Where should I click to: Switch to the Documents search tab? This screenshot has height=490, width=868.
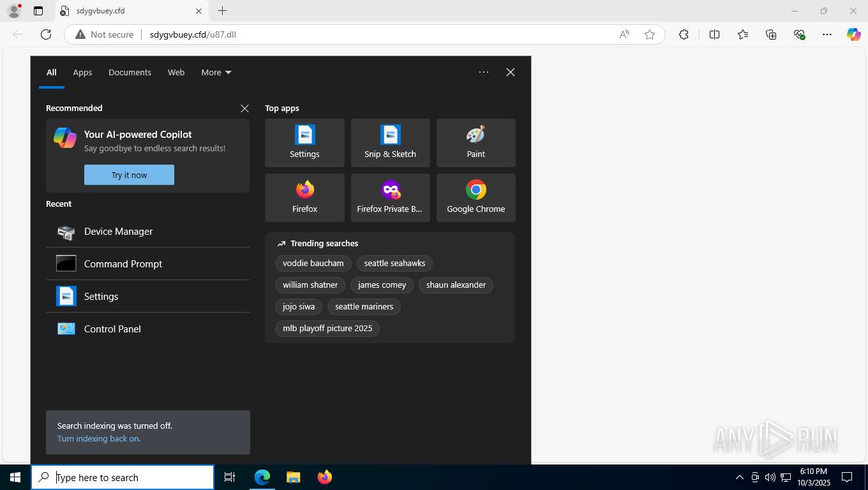(x=130, y=73)
